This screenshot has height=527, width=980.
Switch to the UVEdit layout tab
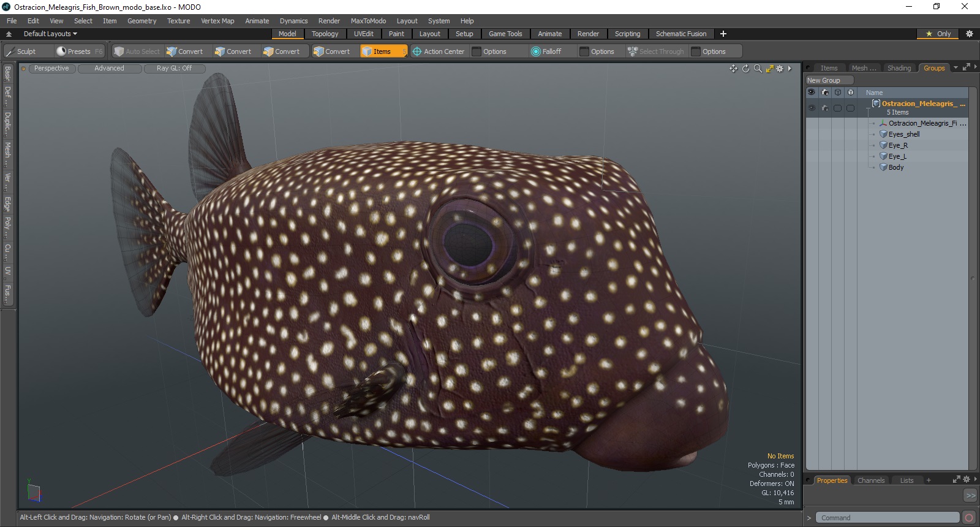(363, 34)
